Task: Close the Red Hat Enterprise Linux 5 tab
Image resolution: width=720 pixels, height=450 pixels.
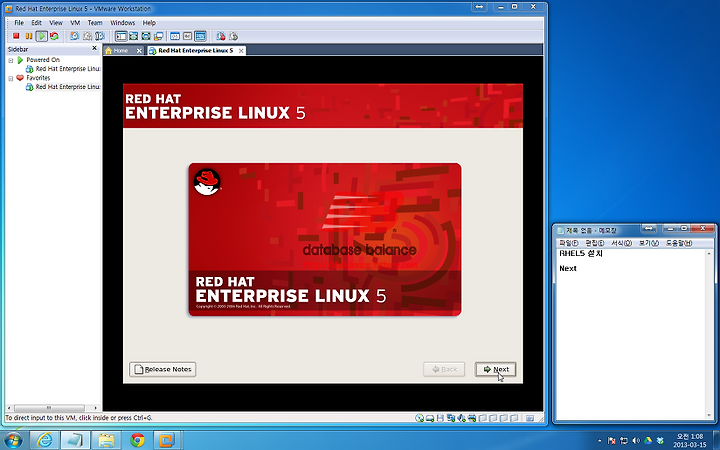Action: 241,51
